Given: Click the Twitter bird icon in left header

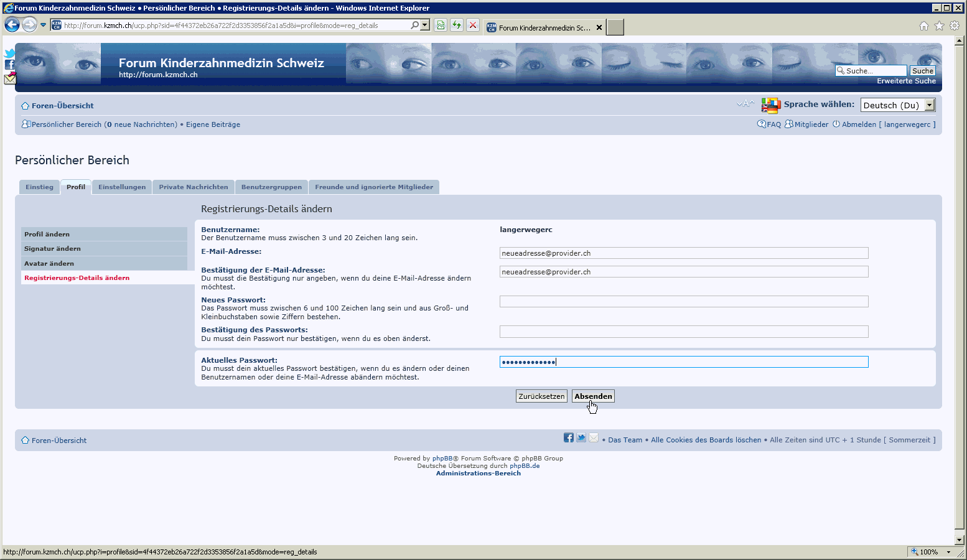Looking at the screenshot, I should 9,54.
